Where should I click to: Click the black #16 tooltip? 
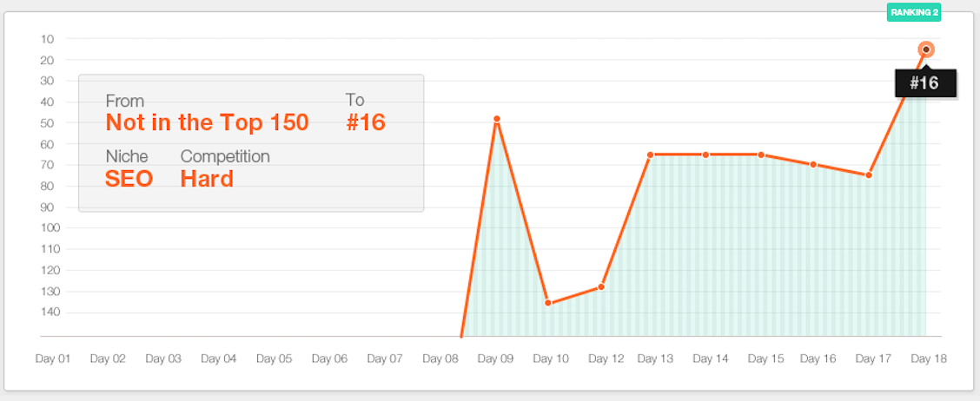(925, 83)
